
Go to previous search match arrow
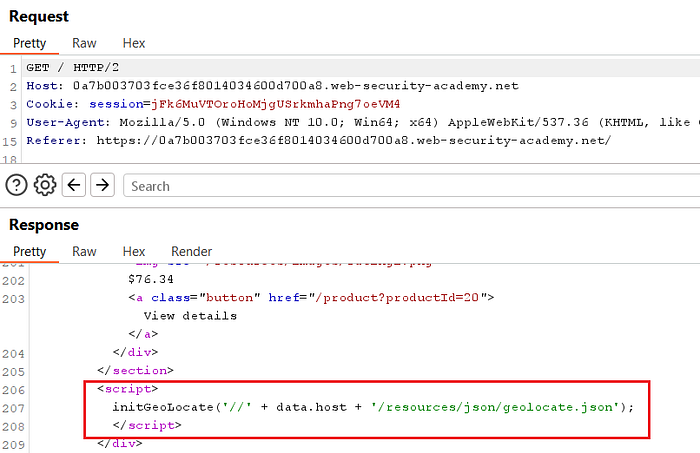pyautogui.click(x=74, y=185)
